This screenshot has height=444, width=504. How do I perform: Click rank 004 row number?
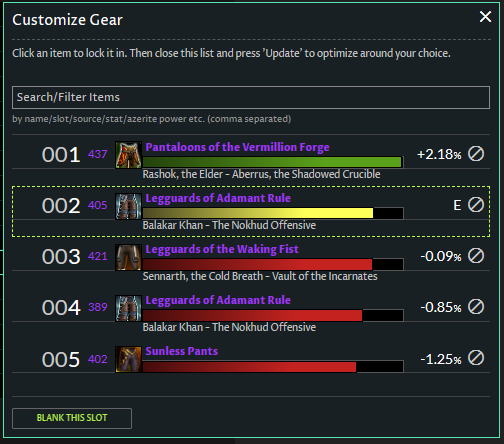point(61,307)
